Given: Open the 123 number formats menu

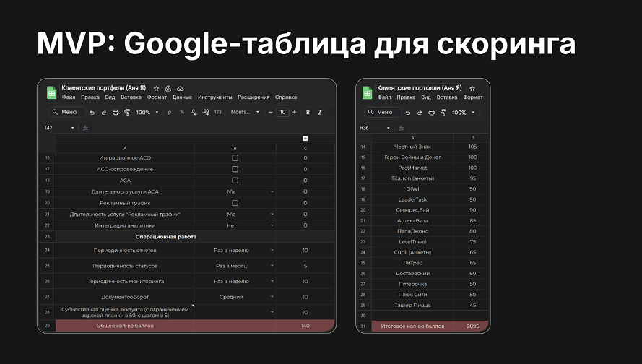Looking at the screenshot, I should click(218, 112).
